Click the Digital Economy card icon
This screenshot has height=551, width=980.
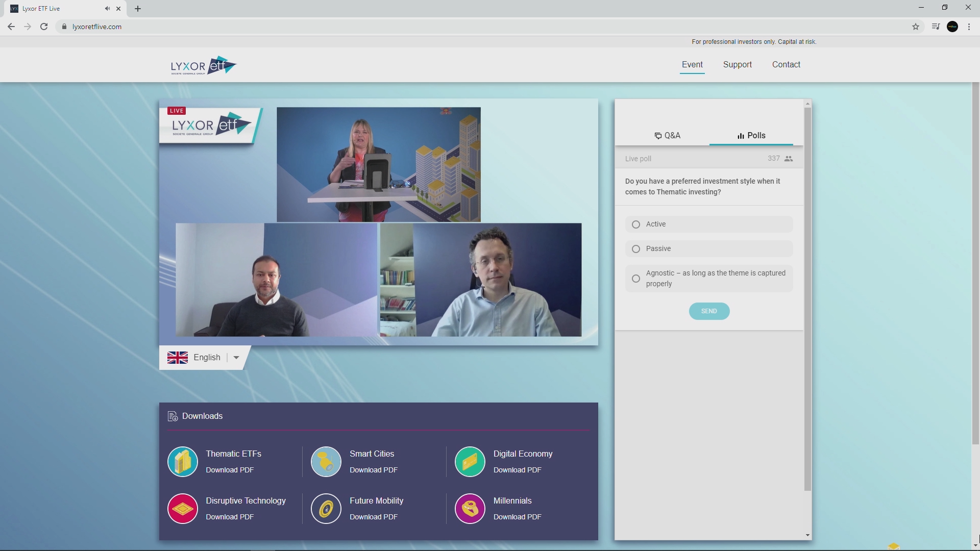click(470, 462)
